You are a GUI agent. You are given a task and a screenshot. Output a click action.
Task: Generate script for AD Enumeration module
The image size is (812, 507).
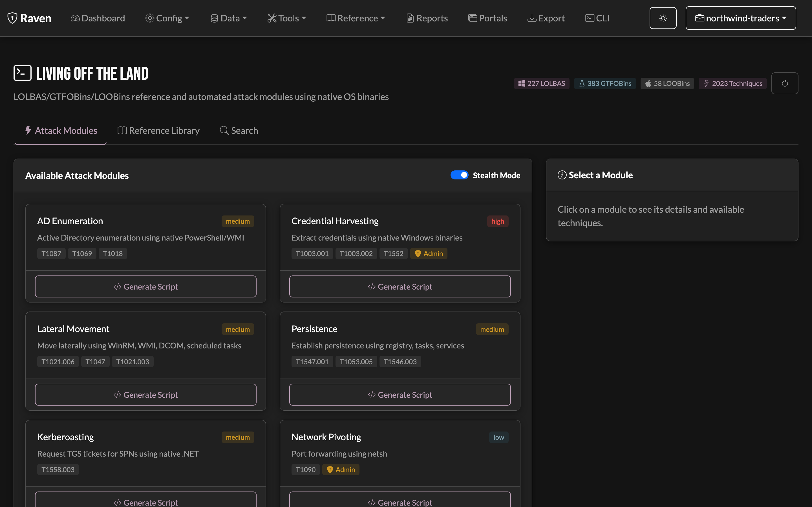click(145, 286)
